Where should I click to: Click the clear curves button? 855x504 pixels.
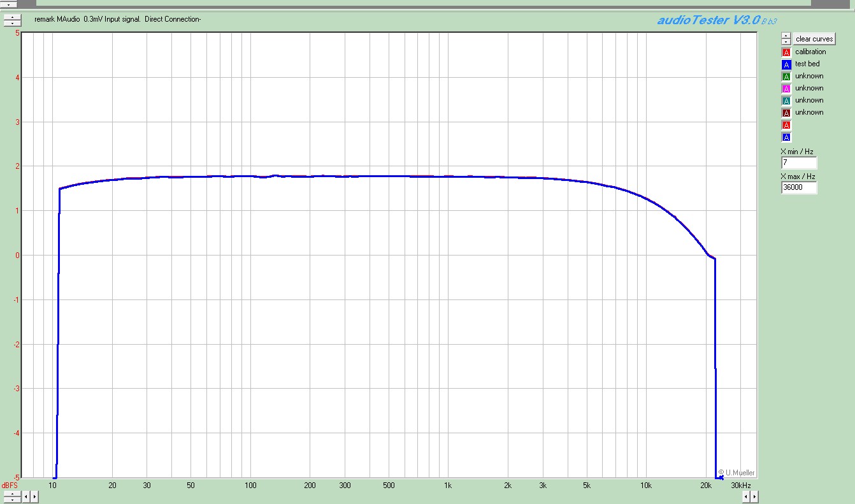tap(814, 39)
